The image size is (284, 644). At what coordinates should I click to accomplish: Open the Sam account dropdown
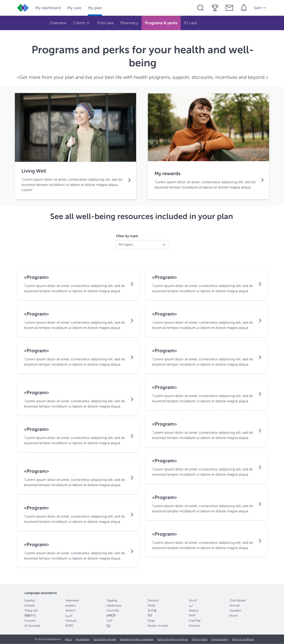260,8
